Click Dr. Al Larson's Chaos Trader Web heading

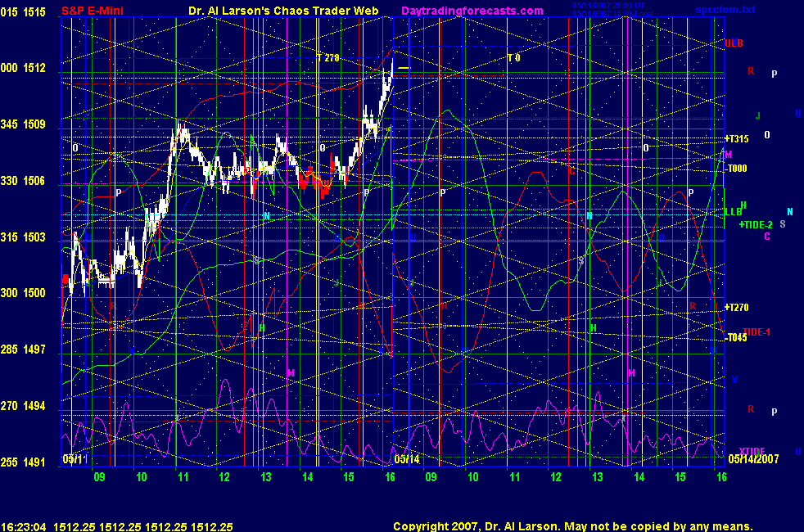[x=283, y=11]
